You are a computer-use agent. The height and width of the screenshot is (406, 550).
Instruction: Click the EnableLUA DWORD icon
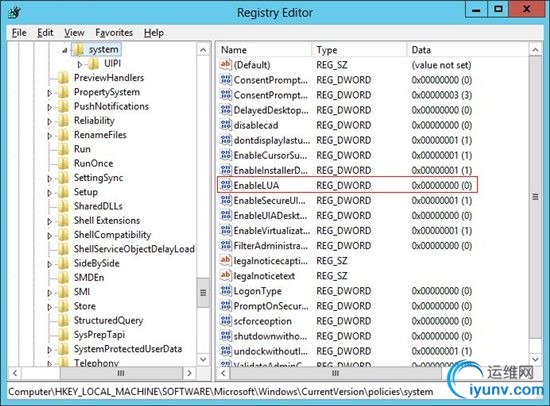225,185
